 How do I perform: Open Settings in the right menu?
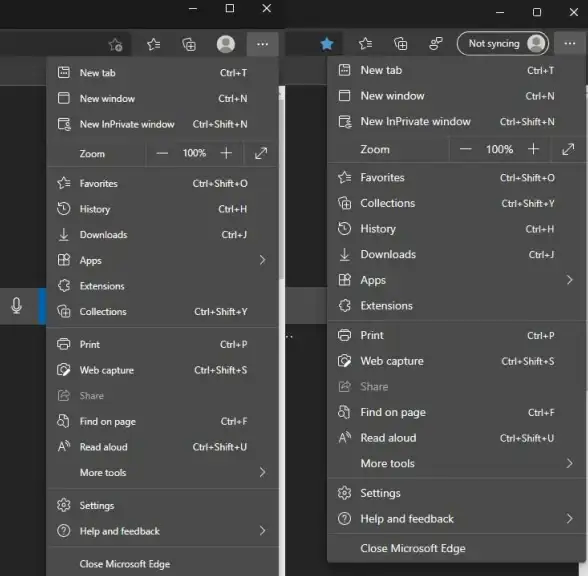pos(456,493)
